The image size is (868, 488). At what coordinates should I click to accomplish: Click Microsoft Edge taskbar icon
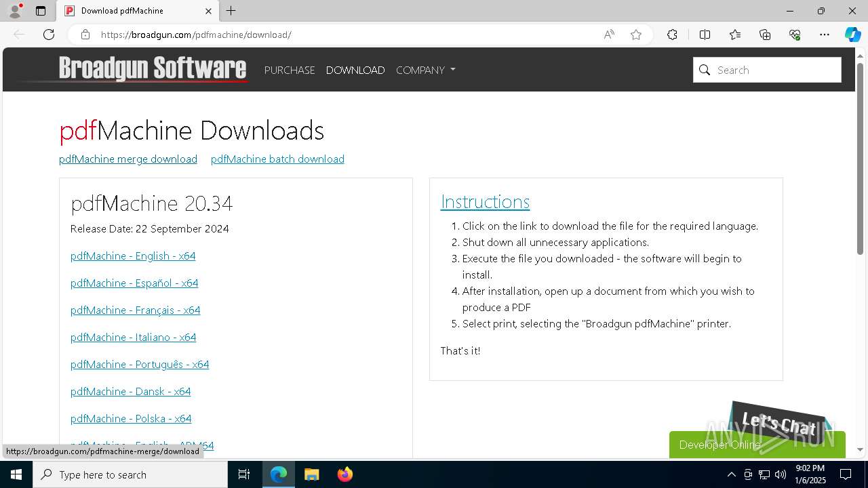(279, 474)
